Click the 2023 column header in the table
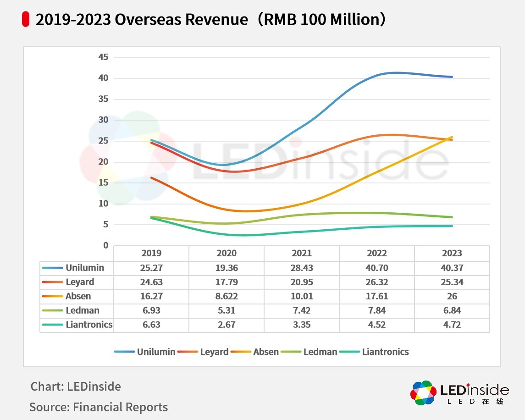 (x=452, y=253)
